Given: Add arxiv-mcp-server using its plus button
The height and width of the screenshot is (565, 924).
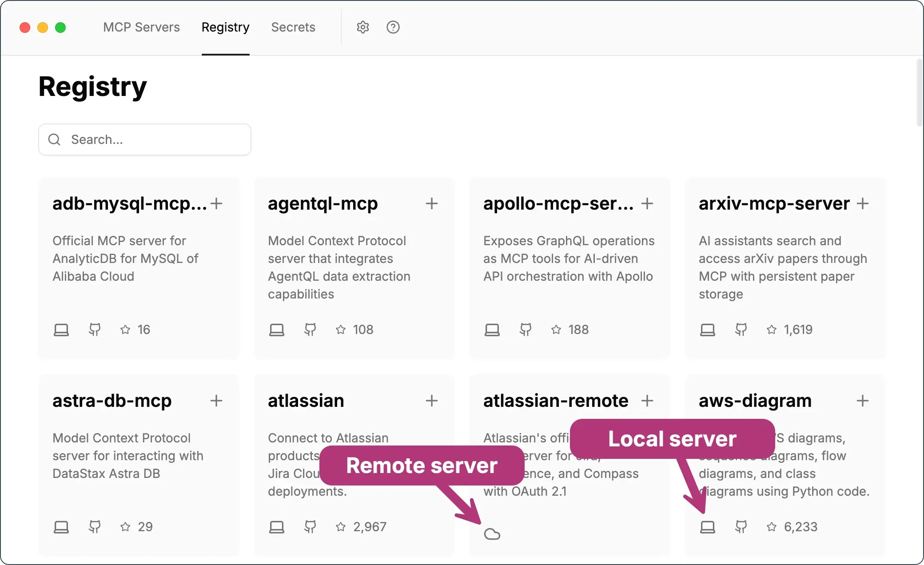Looking at the screenshot, I should pyautogui.click(x=863, y=203).
